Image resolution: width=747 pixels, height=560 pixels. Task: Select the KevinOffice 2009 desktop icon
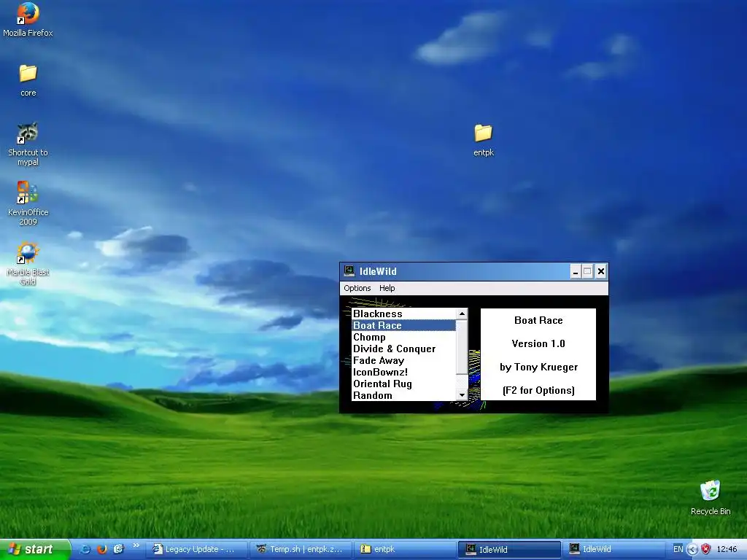[28, 203]
